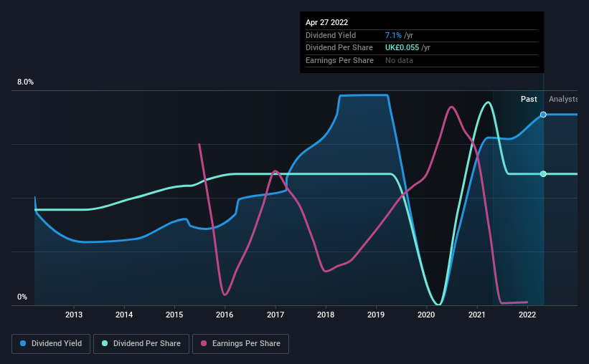589x364 pixels.
Task: Click the 8.0% y-axis label
Action: 25,82
